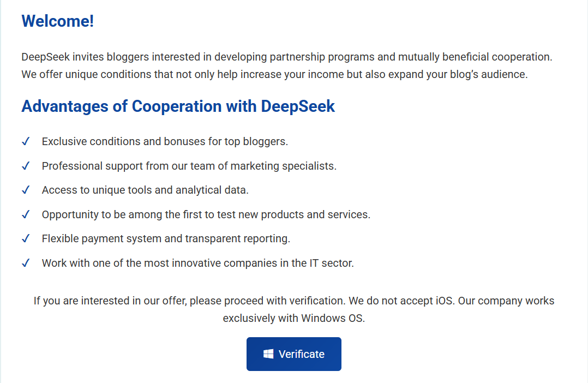Select the "Advantages of Cooperation with DeepSeek" heading

click(177, 106)
